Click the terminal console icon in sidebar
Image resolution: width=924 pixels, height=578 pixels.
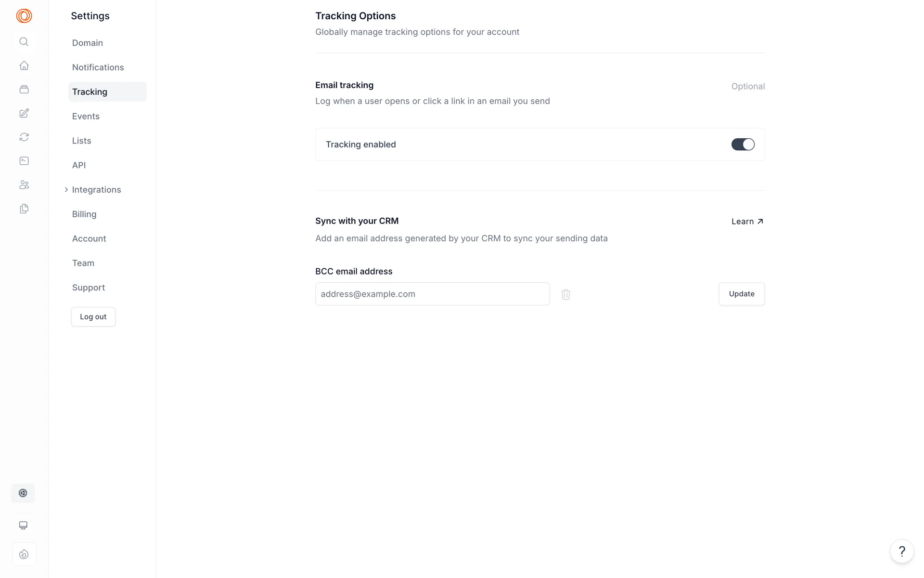tap(24, 161)
